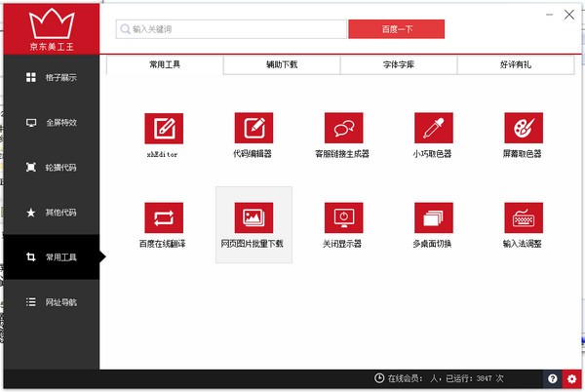Launch the 百度在线翻译 translate icon
The height and width of the screenshot is (392, 585).
pos(164,217)
